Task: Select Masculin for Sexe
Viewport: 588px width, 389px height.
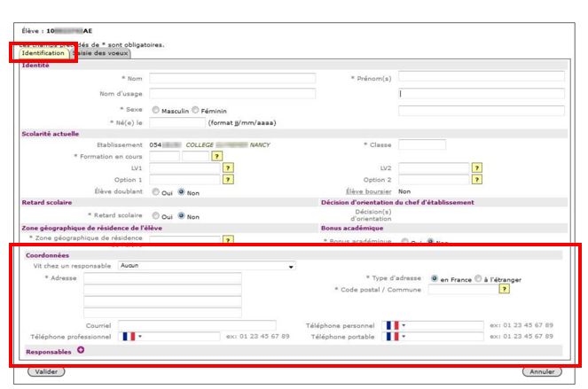Action: 156,111
